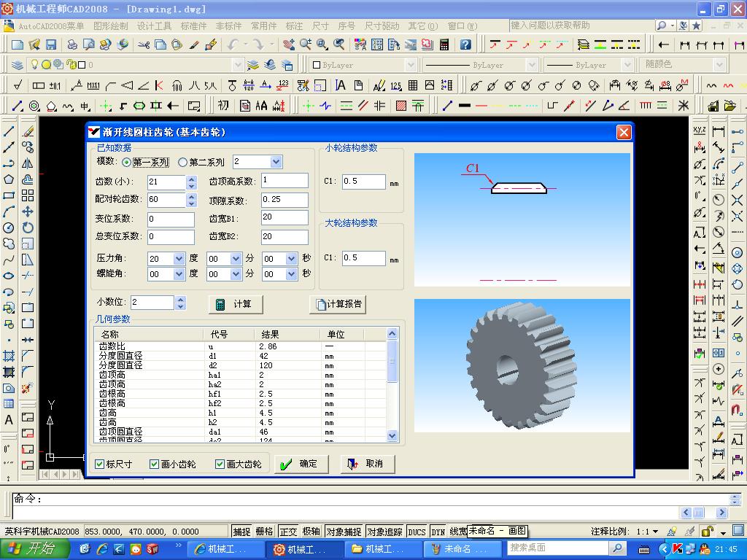Click the red K symbol annotation icon

point(159,85)
